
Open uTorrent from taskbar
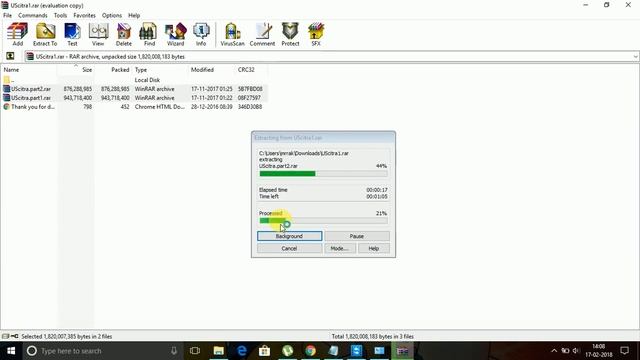click(288, 351)
